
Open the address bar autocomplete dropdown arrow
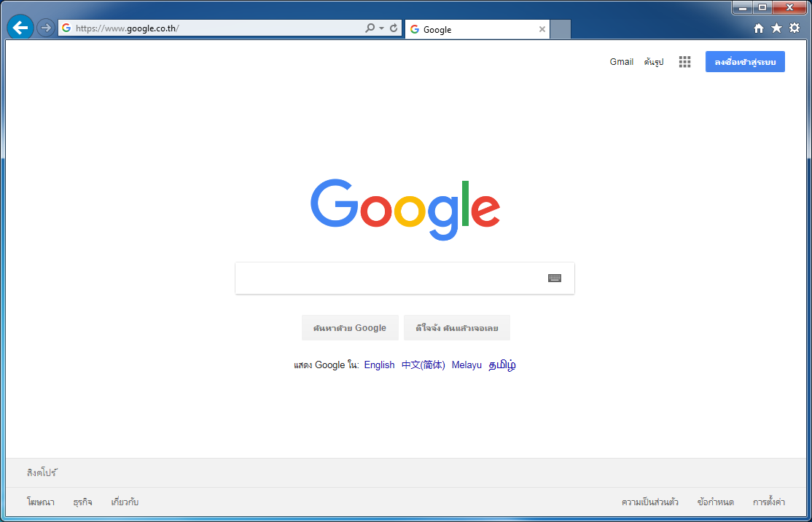tap(382, 28)
